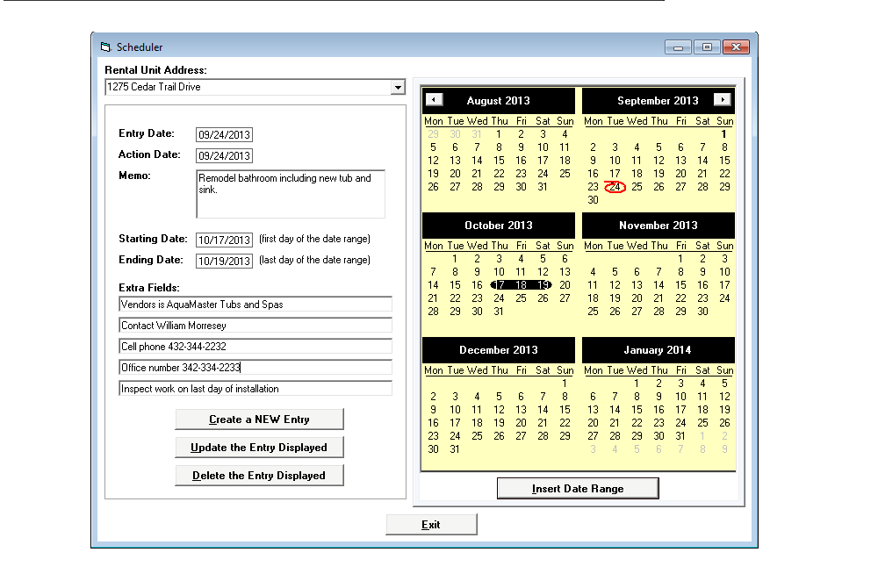Click inside the Memo text area
Viewport: 878px width, 588px height.
pos(290,191)
